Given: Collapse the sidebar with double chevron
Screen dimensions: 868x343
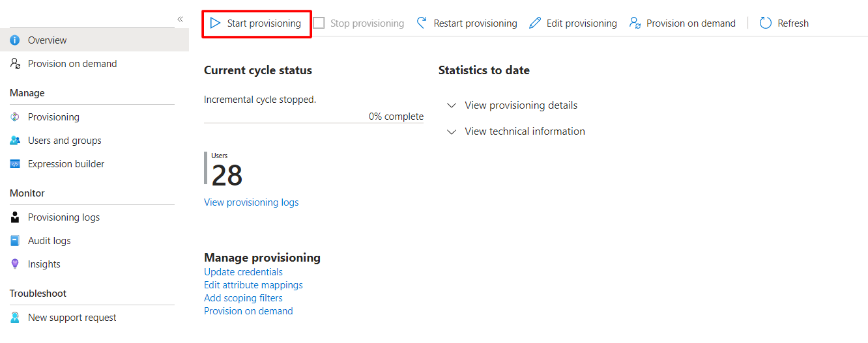Looking at the screenshot, I should [181, 20].
